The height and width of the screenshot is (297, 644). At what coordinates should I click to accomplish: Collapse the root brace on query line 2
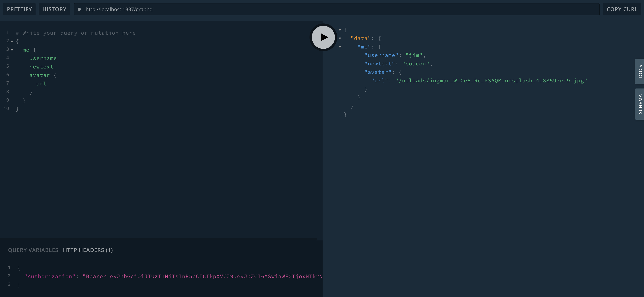(x=12, y=42)
